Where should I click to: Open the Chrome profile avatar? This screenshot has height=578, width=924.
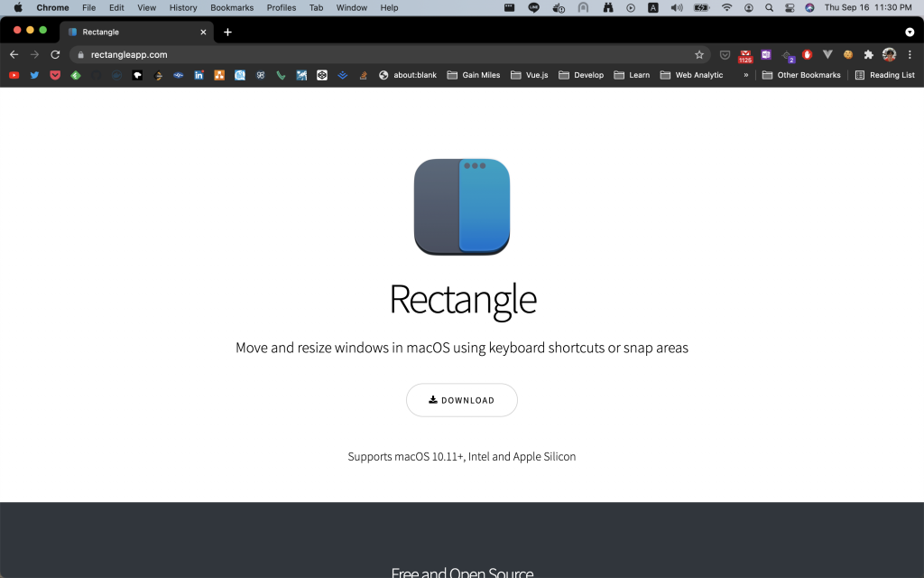tap(889, 55)
